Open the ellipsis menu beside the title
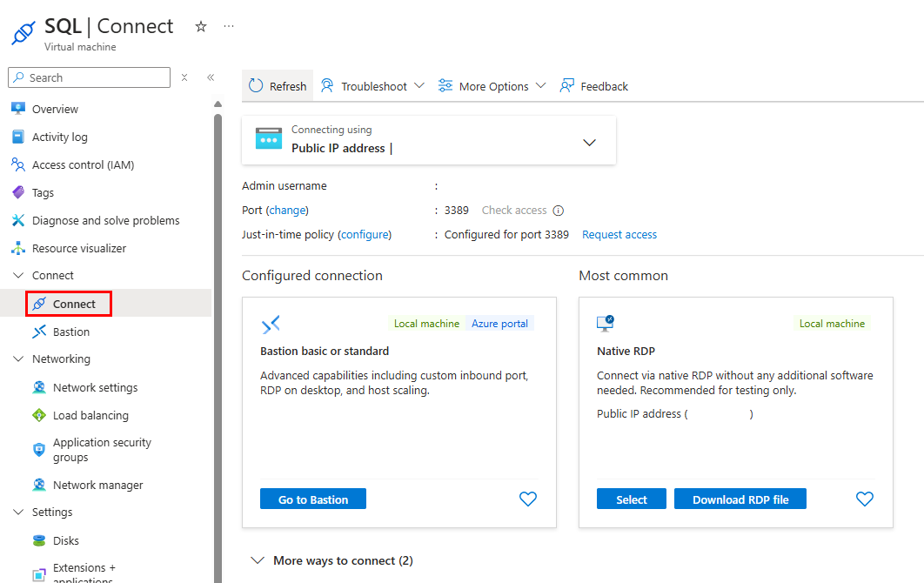The height and width of the screenshot is (583, 924). (x=229, y=26)
